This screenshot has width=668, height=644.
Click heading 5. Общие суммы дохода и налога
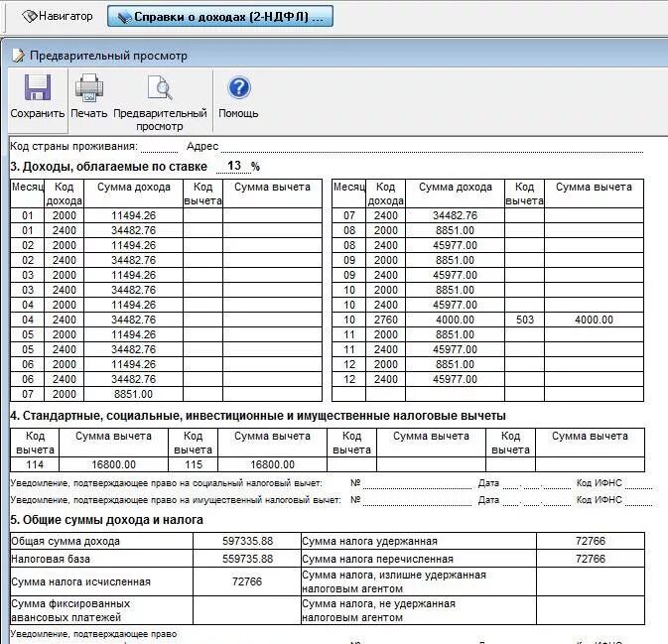tap(106, 520)
